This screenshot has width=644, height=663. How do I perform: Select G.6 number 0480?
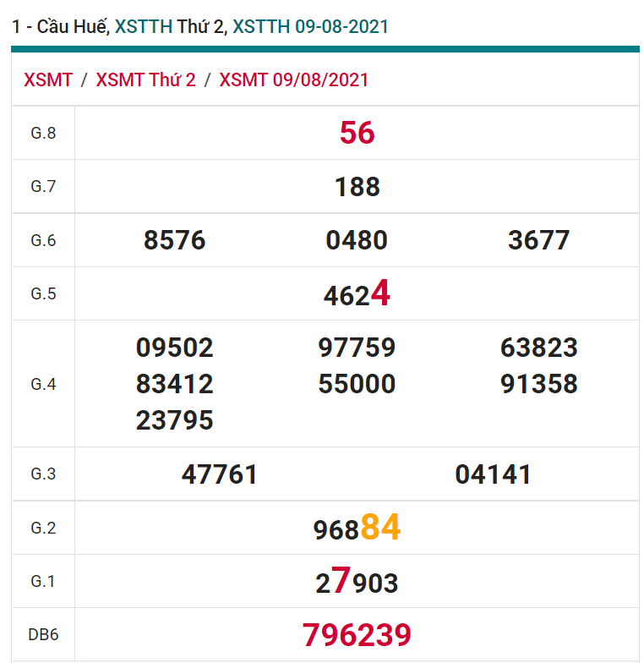point(357,240)
